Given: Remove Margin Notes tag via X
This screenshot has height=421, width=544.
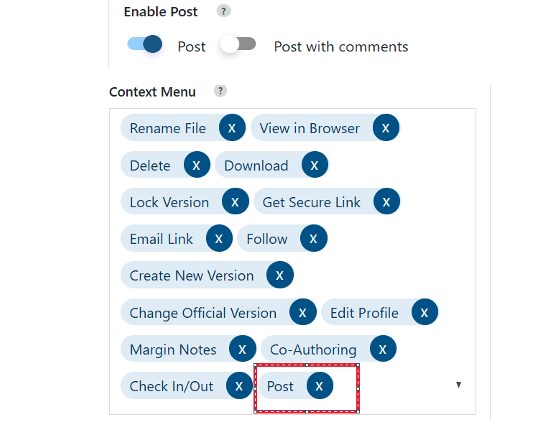Looking at the screenshot, I should (242, 349).
